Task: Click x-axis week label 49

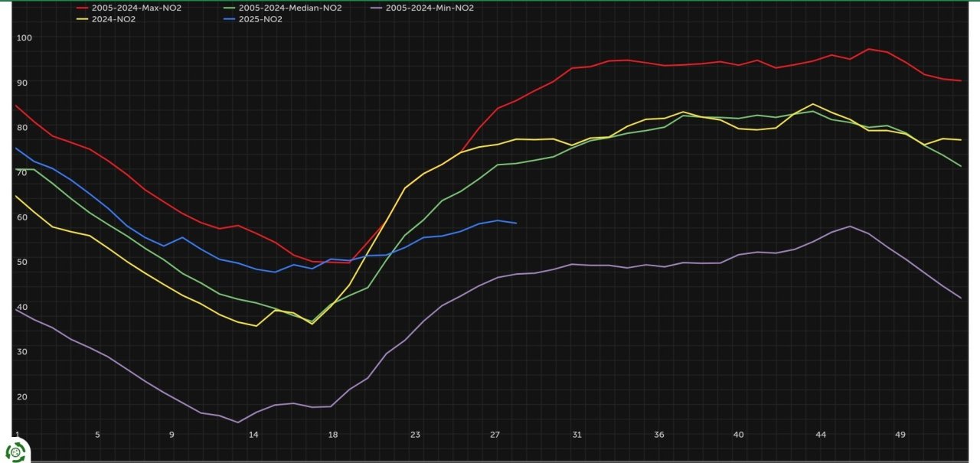Action: pyautogui.click(x=900, y=435)
